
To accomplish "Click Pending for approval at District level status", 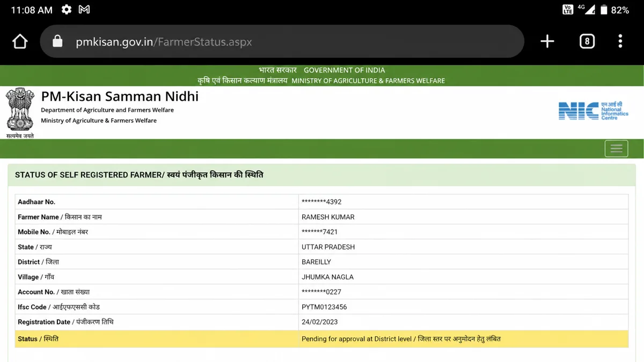I will click(401, 339).
